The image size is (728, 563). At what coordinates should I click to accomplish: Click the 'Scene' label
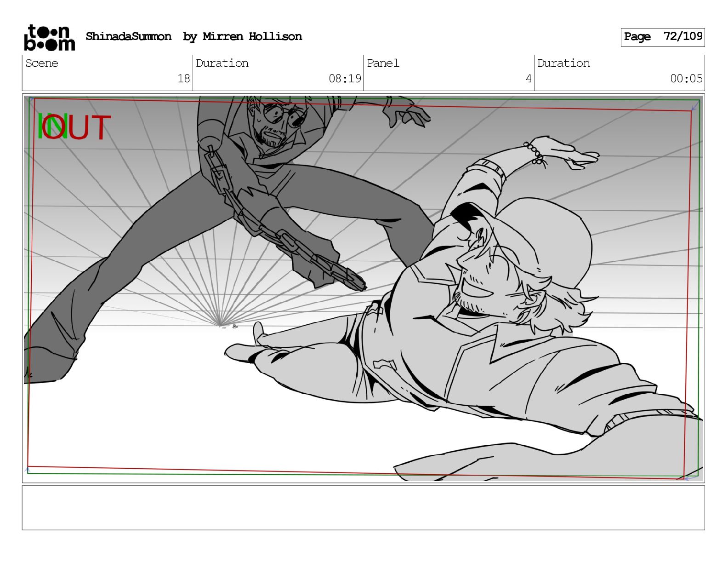42,63
